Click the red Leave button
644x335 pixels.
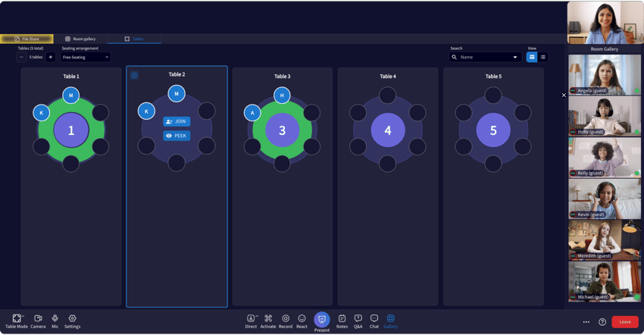pyautogui.click(x=624, y=321)
